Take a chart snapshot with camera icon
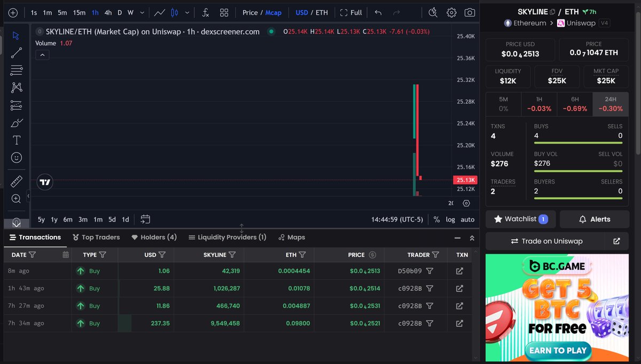 click(470, 12)
